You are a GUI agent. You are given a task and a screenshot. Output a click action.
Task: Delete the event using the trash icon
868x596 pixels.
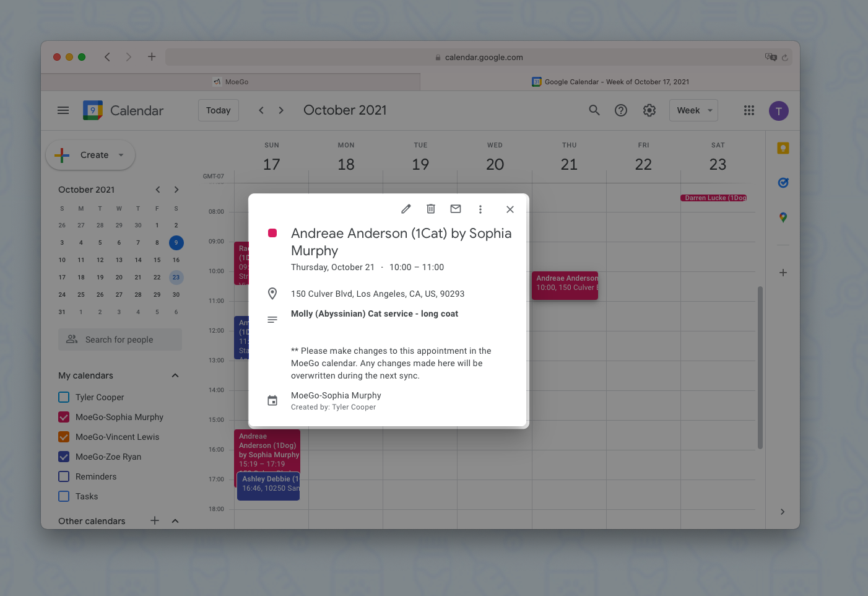[431, 209]
